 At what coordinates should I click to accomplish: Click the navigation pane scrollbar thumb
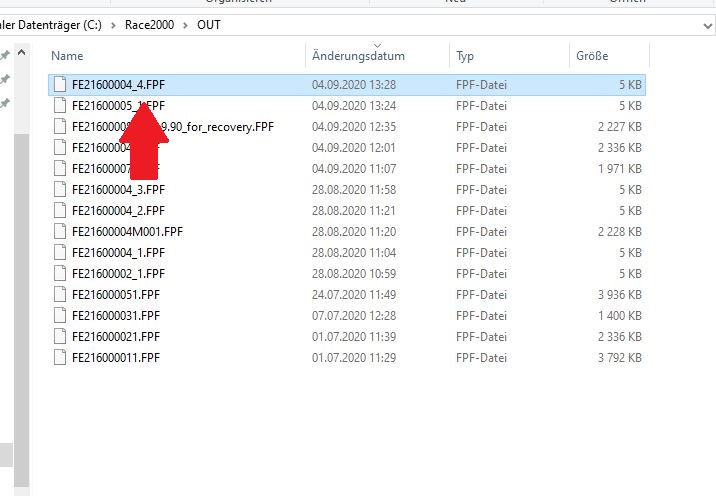click(21, 311)
